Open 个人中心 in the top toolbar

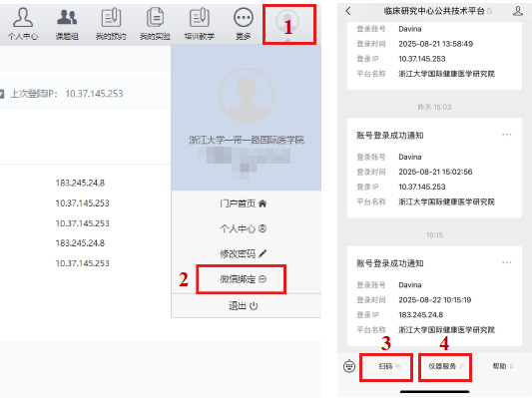click(23, 23)
